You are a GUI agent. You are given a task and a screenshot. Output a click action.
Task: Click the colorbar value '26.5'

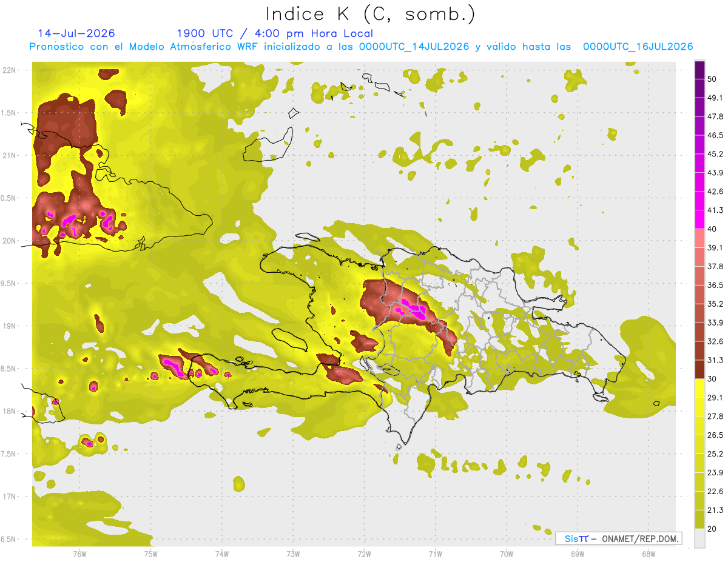pyautogui.click(x=715, y=435)
